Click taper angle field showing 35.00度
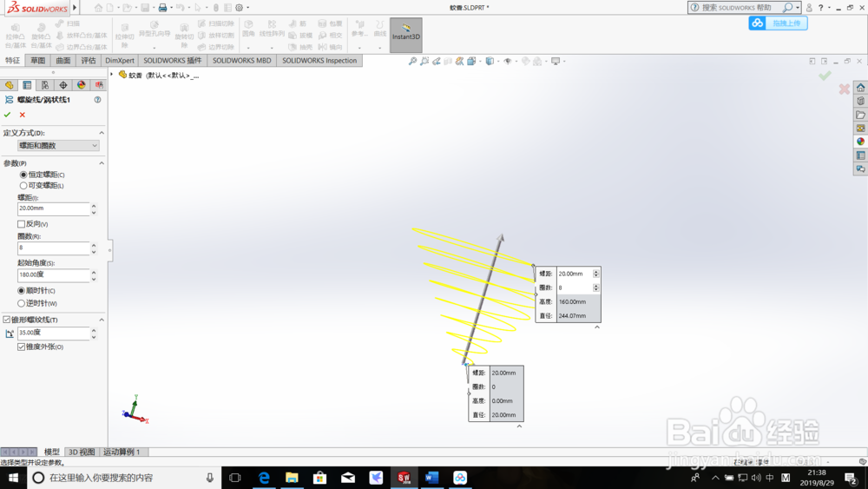Image resolution: width=868 pixels, height=489 pixels. 53,333
